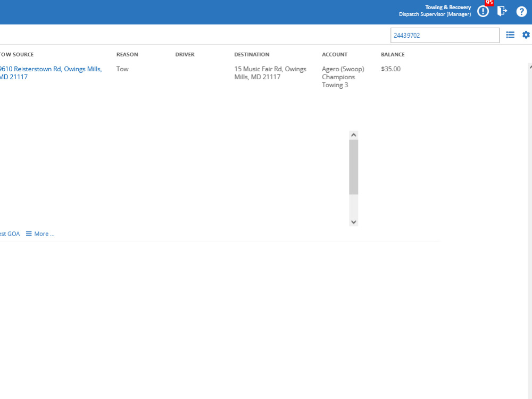Focus the search field containing 24439702
This screenshot has width=532, height=399.
click(444, 35)
